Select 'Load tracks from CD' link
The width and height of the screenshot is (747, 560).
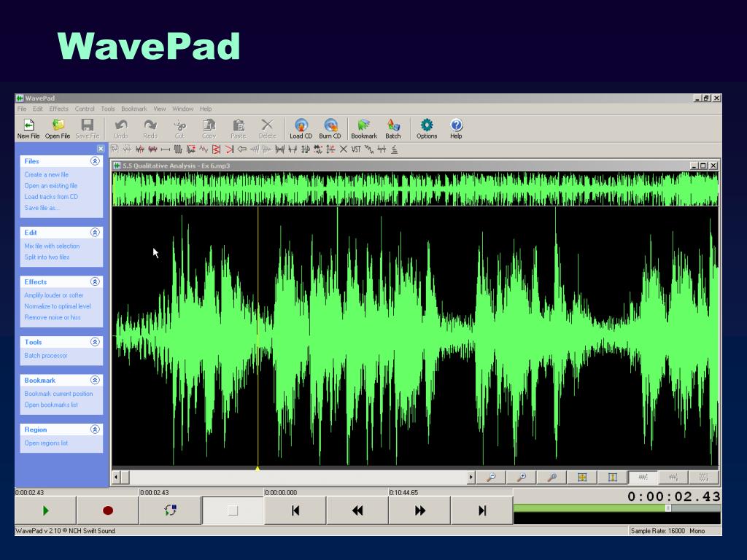click(x=51, y=197)
